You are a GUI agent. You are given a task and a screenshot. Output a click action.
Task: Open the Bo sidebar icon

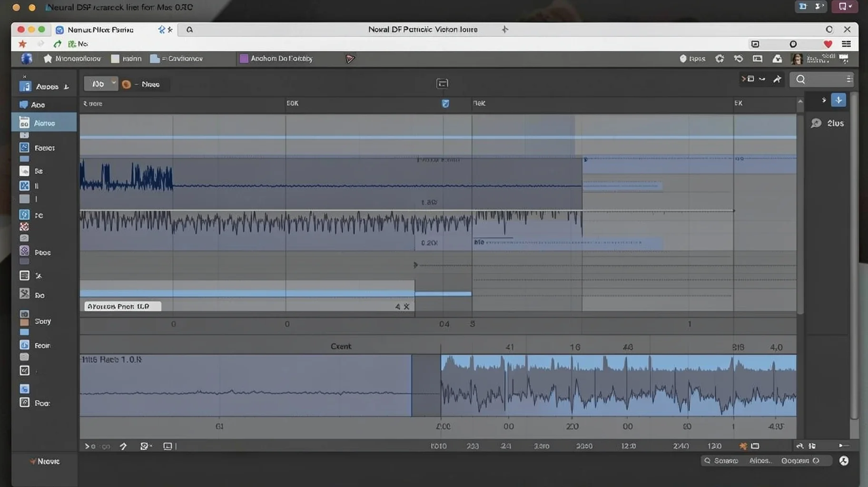tap(24, 294)
